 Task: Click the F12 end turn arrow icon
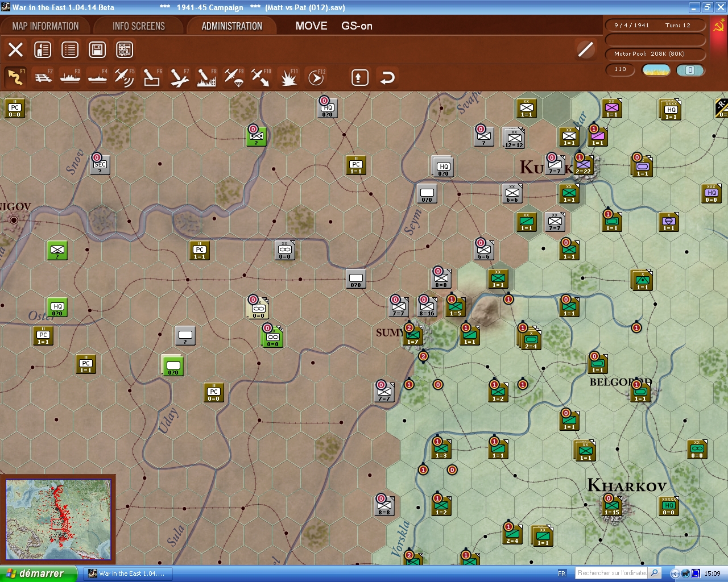coord(316,77)
